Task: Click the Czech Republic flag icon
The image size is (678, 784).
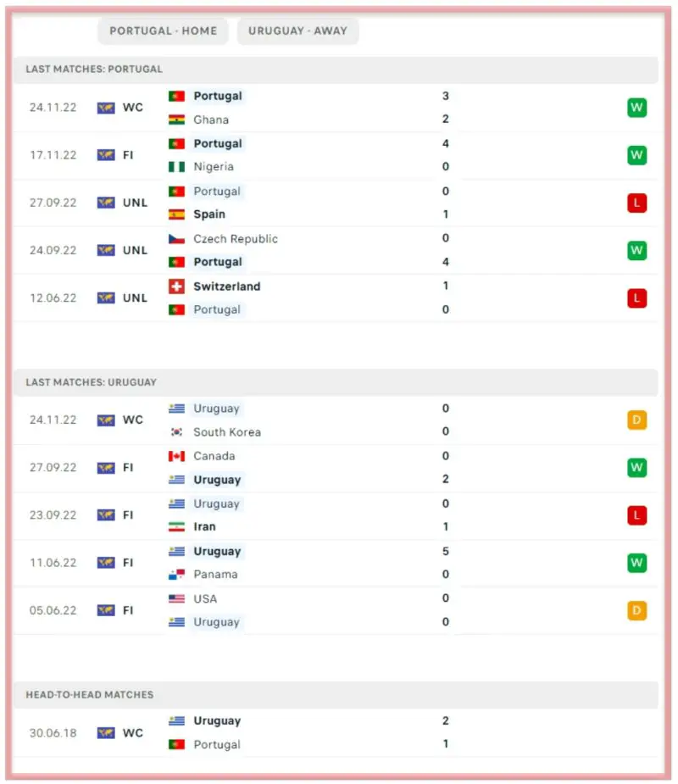Action: 176,239
